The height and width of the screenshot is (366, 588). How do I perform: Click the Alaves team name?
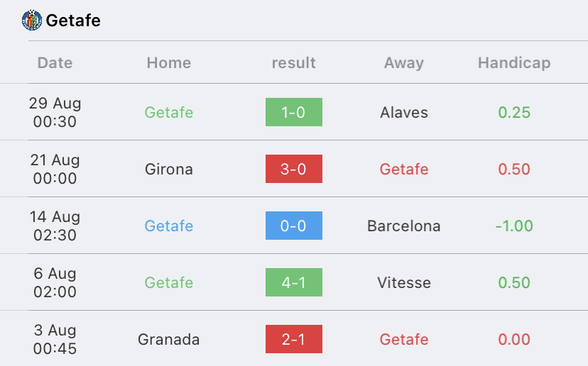click(404, 112)
